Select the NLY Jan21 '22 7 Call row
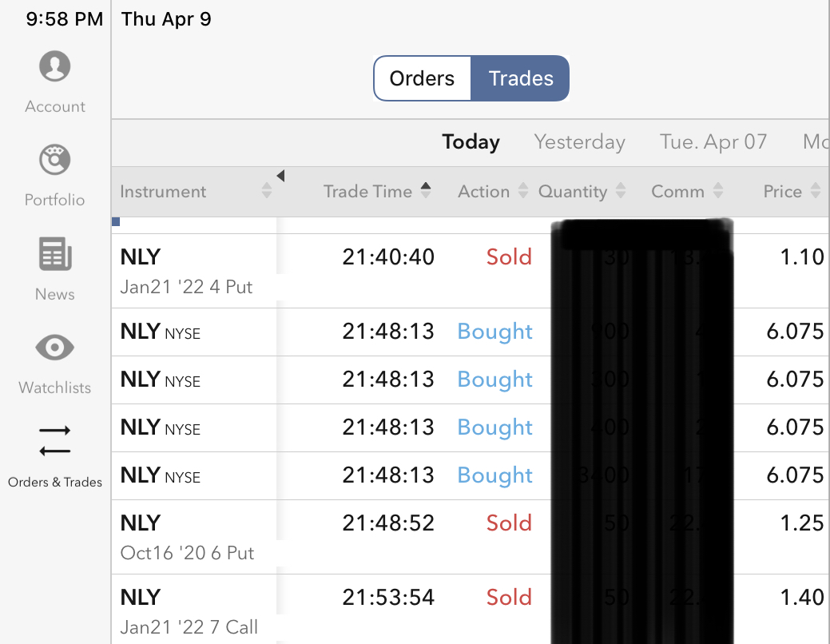 (x=189, y=611)
